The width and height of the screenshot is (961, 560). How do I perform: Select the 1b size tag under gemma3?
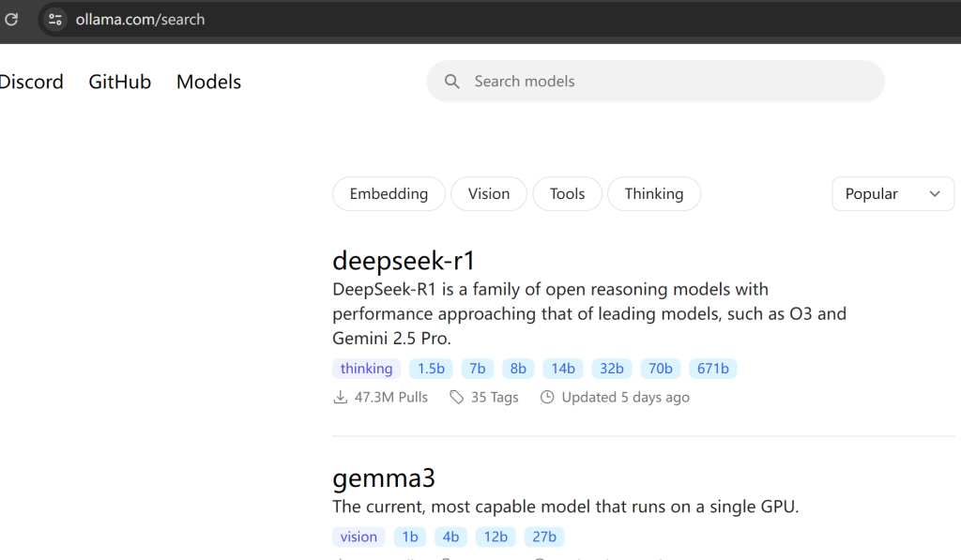tap(410, 537)
